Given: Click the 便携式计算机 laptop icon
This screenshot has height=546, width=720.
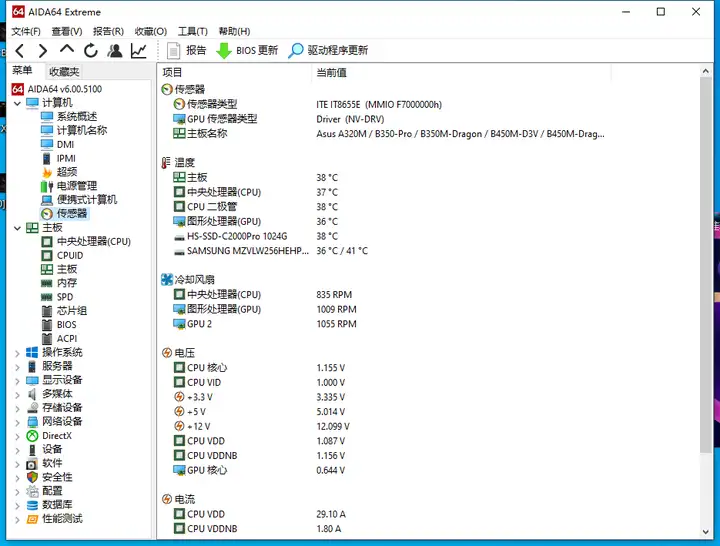Looking at the screenshot, I should (x=47, y=200).
